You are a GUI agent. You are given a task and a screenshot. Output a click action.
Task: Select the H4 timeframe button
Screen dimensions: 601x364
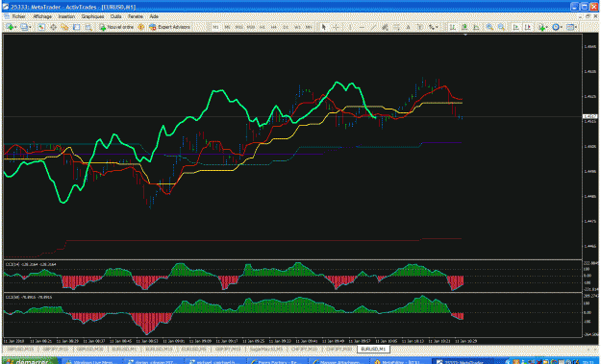[x=274, y=27]
